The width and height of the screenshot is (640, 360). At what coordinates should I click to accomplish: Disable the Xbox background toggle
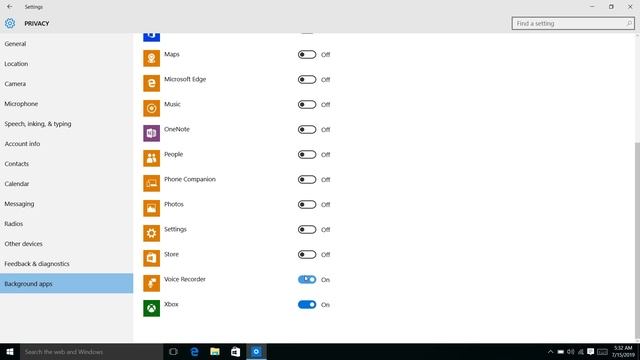click(x=307, y=304)
